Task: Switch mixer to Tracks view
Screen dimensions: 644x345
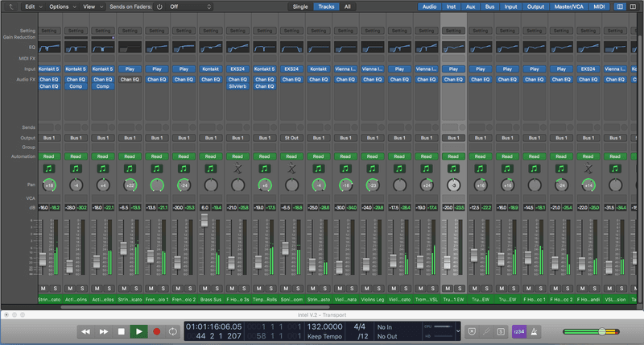Action: 326,6
